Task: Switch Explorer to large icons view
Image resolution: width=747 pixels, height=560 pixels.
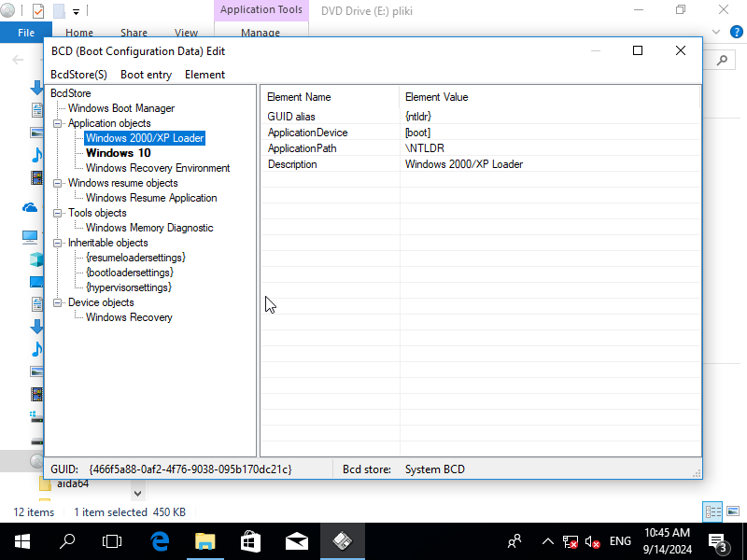Action: [733, 511]
